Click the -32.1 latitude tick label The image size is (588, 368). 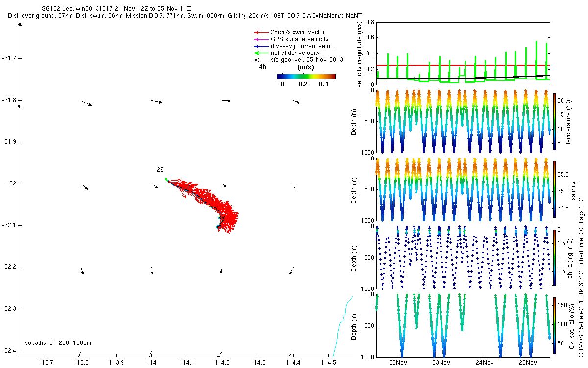pos(9,225)
